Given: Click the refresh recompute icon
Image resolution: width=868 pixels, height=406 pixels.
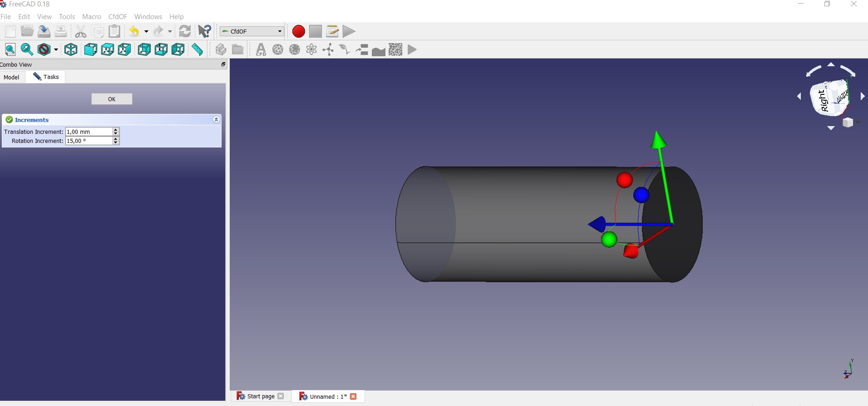Looking at the screenshot, I should [185, 31].
